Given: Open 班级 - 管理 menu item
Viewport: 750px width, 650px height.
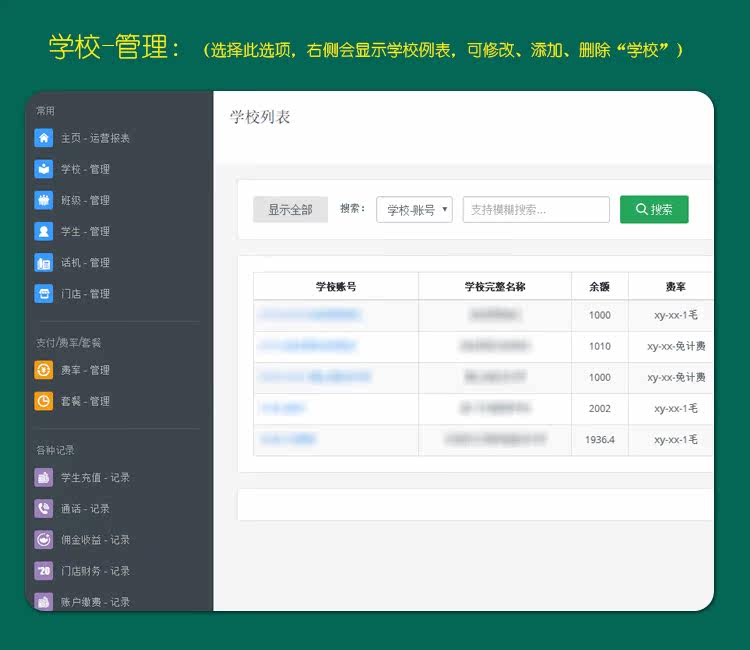Looking at the screenshot, I should (85, 200).
